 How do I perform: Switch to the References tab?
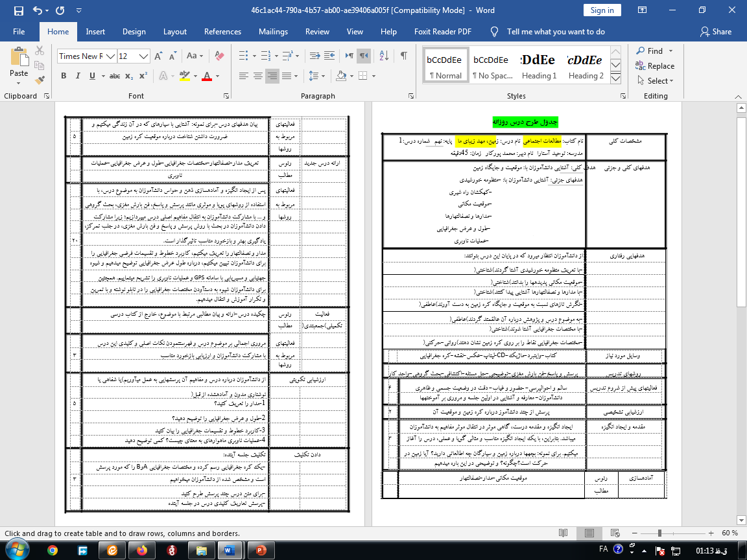click(222, 31)
